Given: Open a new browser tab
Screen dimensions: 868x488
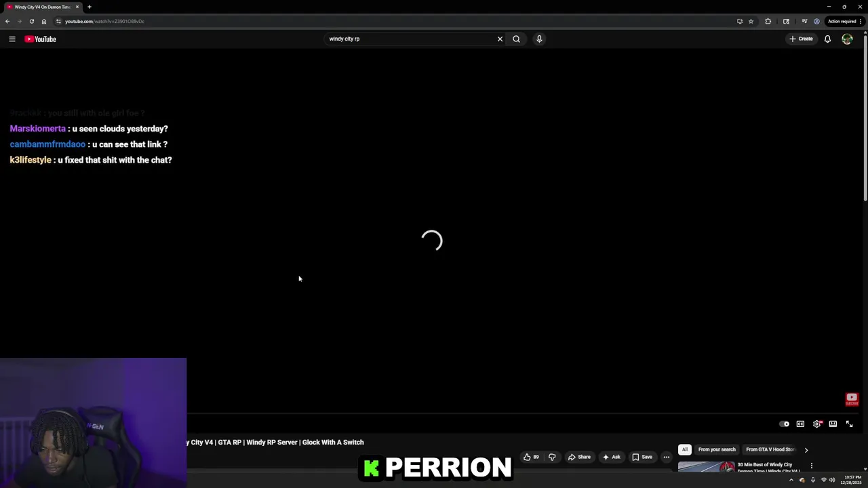Looking at the screenshot, I should [89, 7].
